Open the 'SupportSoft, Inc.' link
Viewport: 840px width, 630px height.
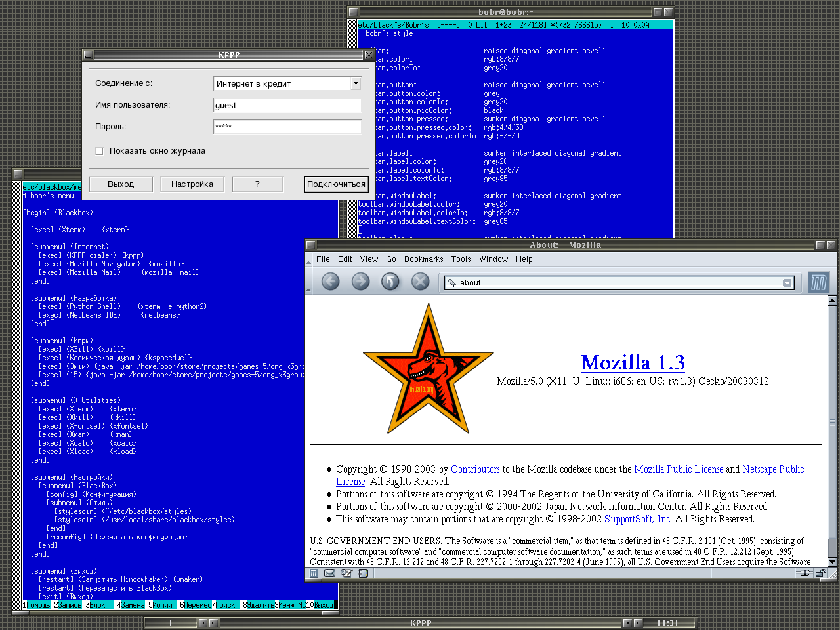[638, 519]
